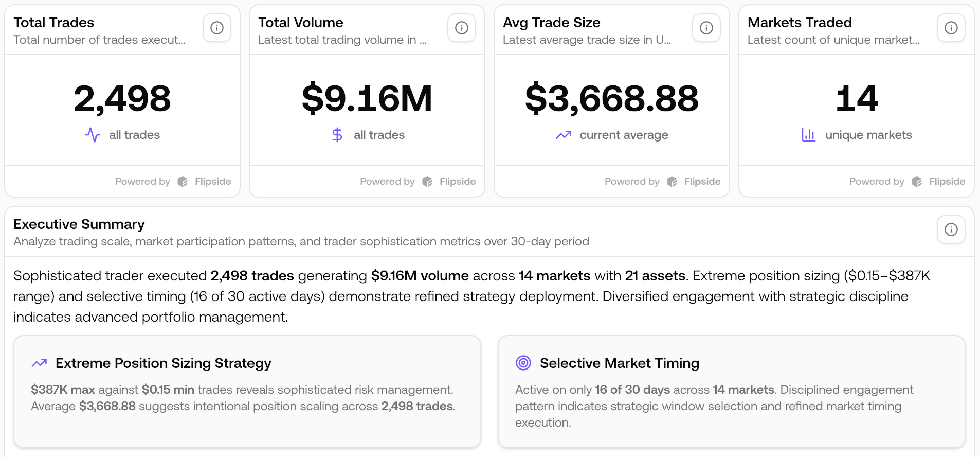Click the $3,668.88 average trade value
Image resolution: width=980 pixels, height=457 pixels.
(611, 98)
